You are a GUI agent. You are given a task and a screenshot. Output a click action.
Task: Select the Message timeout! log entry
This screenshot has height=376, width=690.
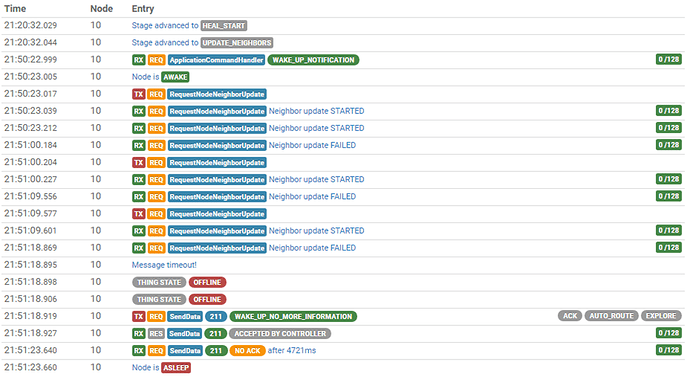click(164, 265)
